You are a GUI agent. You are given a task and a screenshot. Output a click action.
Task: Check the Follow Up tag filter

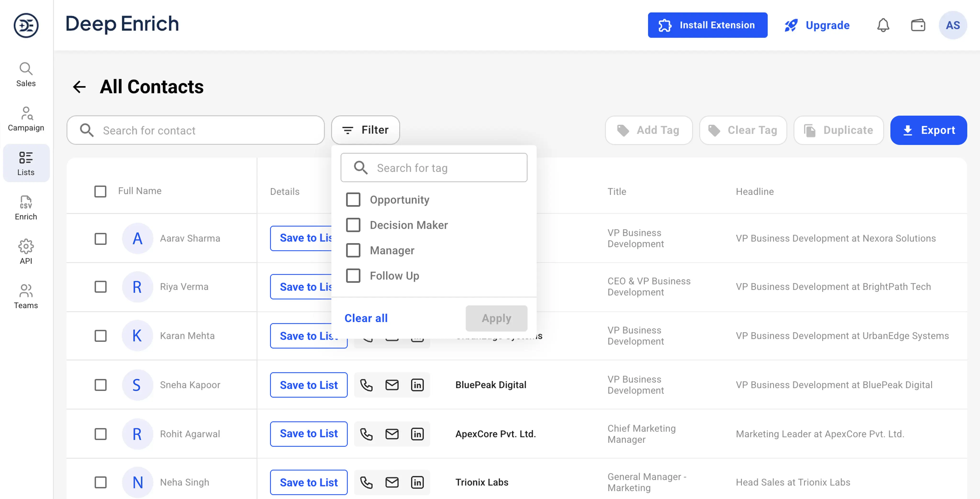pyautogui.click(x=353, y=275)
